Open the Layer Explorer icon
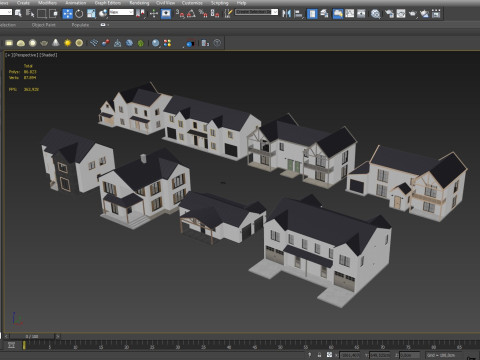Image resolution: width=480 pixels, height=360 pixels. tap(324, 13)
